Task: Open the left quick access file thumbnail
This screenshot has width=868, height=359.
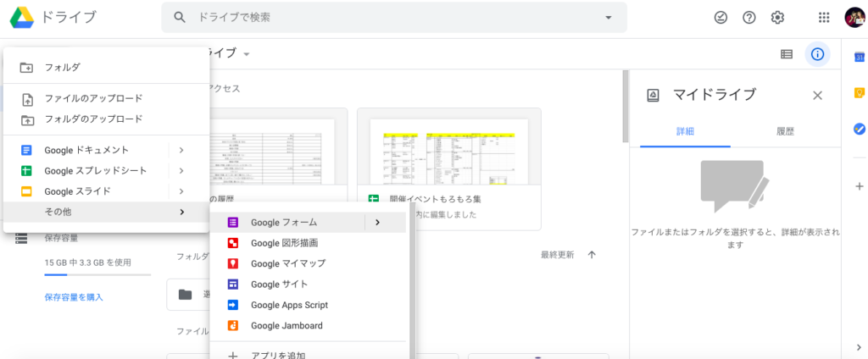Action: tap(272, 152)
